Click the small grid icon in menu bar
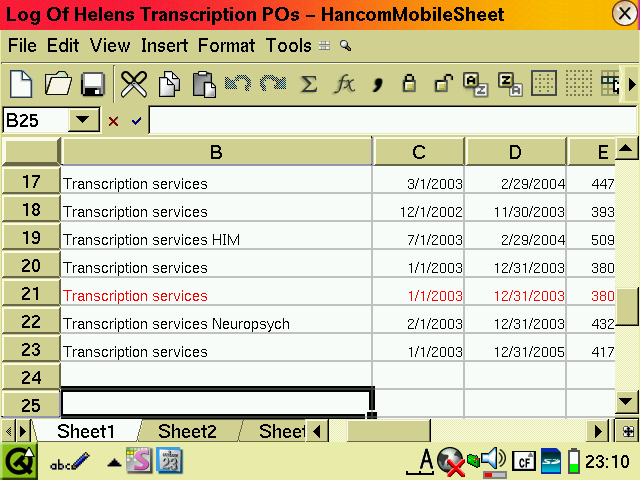Image resolution: width=640 pixels, height=480 pixels. point(324,46)
